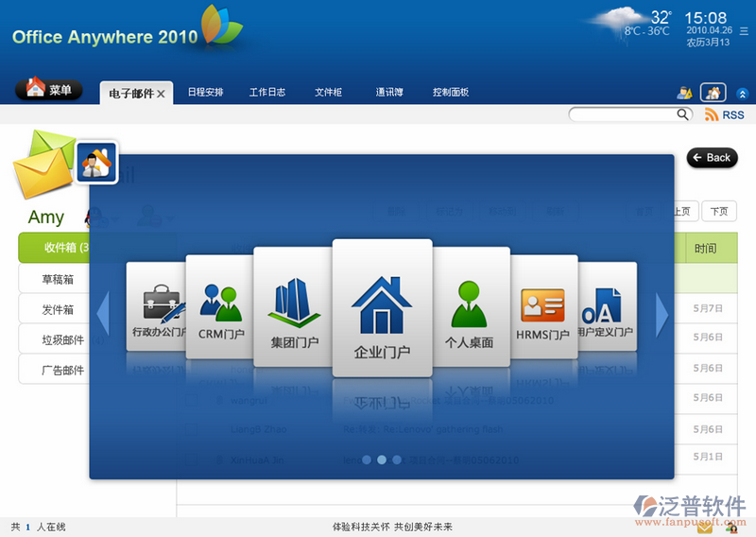Open the 收件箱 inbox folder
Screen dimensions: 756x537
[x=54, y=248]
